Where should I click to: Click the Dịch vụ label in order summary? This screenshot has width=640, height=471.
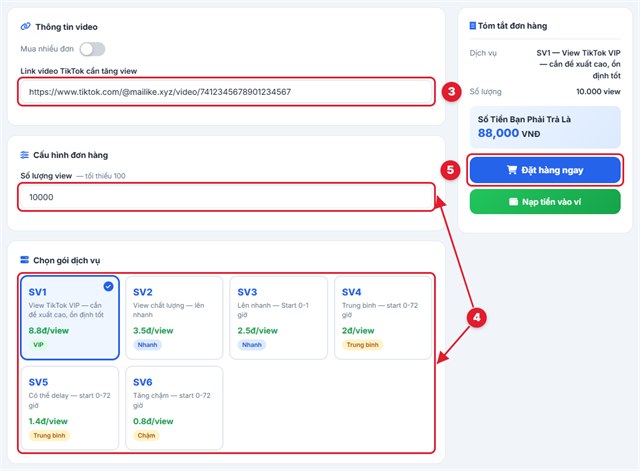pyautogui.click(x=483, y=53)
